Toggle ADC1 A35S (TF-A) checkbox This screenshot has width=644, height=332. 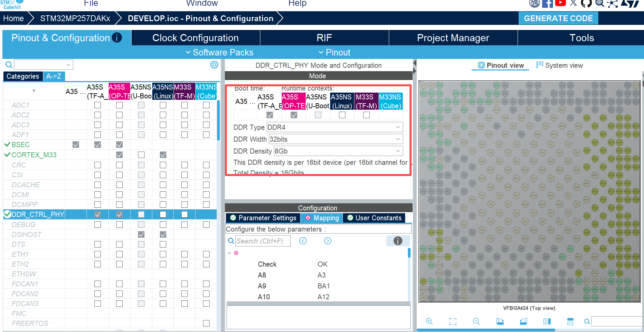tap(97, 105)
